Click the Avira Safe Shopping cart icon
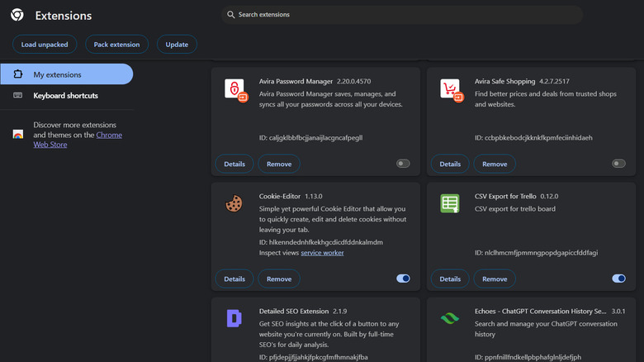 pos(450,89)
